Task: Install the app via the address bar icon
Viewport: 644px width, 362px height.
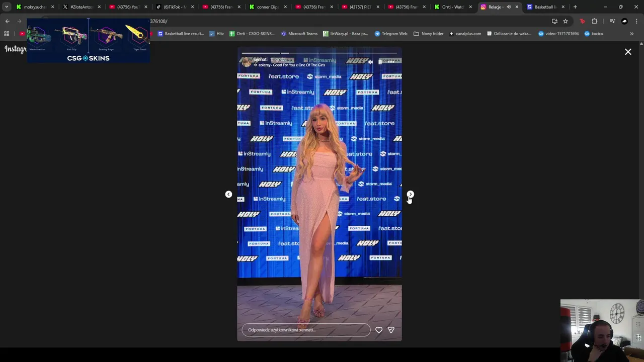Action: click(554, 21)
